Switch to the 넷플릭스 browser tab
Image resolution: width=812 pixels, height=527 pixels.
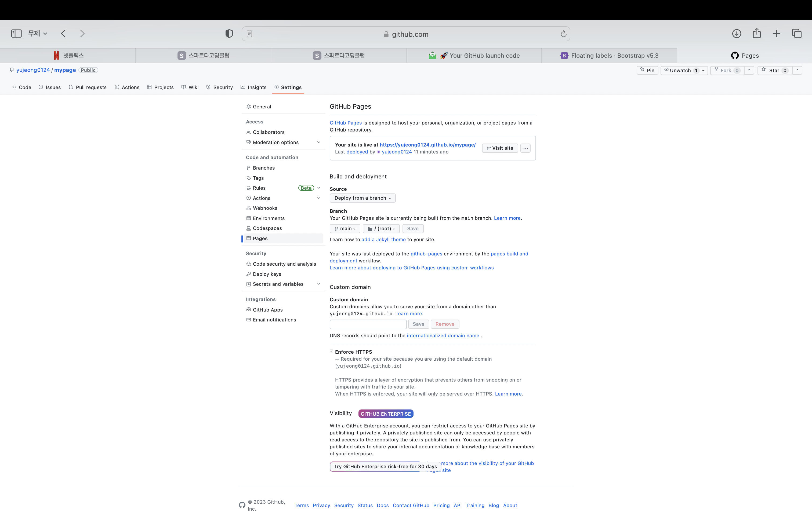coord(68,56)
